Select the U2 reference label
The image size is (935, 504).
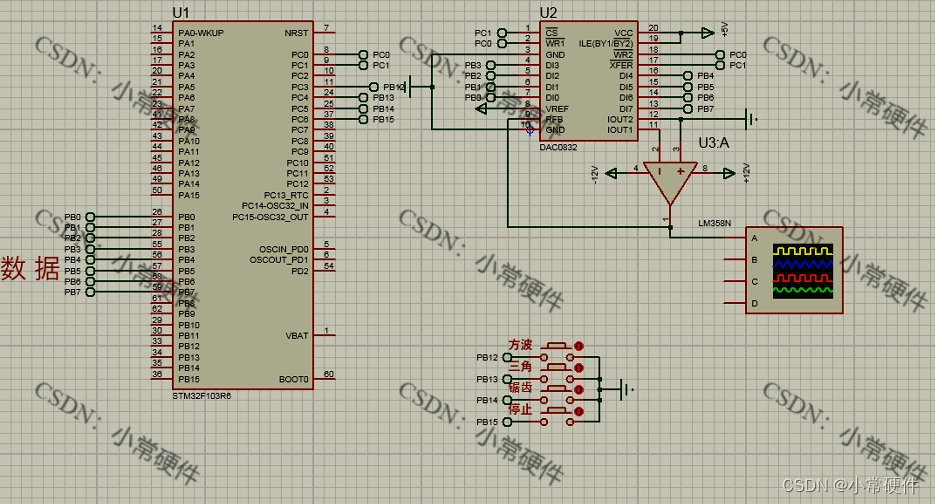click(548, 13)
